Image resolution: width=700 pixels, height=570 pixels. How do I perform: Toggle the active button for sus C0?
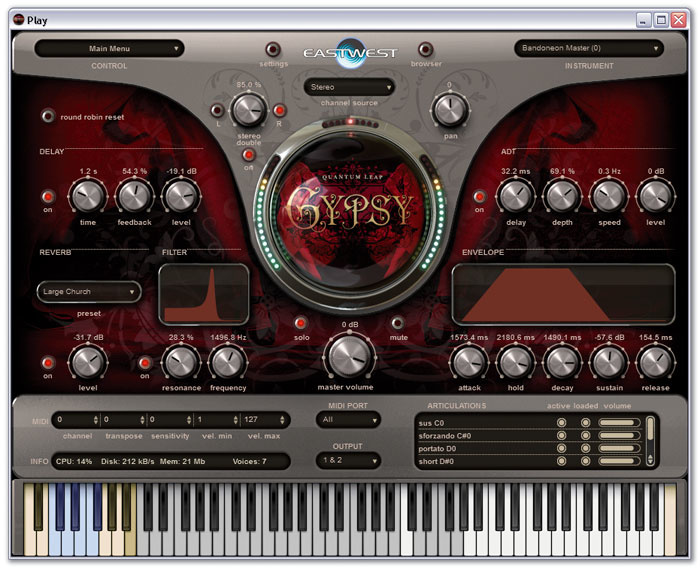coord(562,422)
